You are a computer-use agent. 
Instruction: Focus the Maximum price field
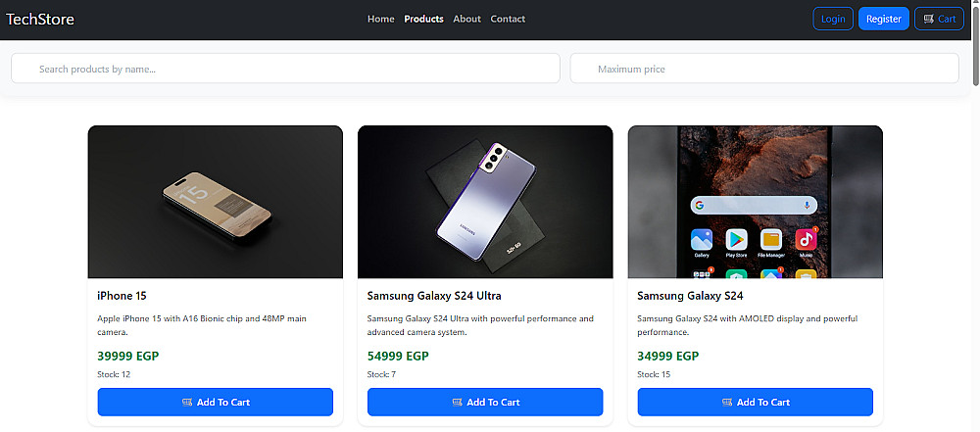click(x=764, y=69)
